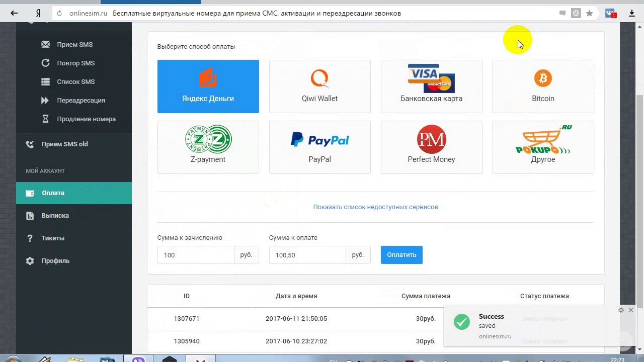This screenshot has height=362, width=644.
Task: Click the Статус платежа column header
Action: tap(544, 296)
